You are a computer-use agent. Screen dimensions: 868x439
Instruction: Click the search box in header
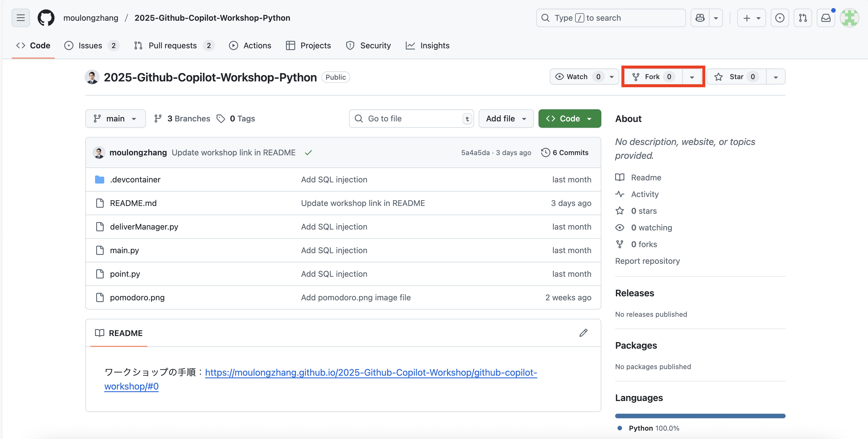pyautogui.click(x=611, y=18)
